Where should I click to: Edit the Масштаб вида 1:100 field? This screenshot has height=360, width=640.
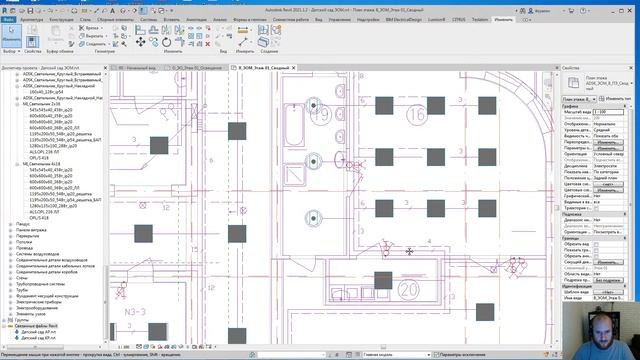tap(608, 112)
